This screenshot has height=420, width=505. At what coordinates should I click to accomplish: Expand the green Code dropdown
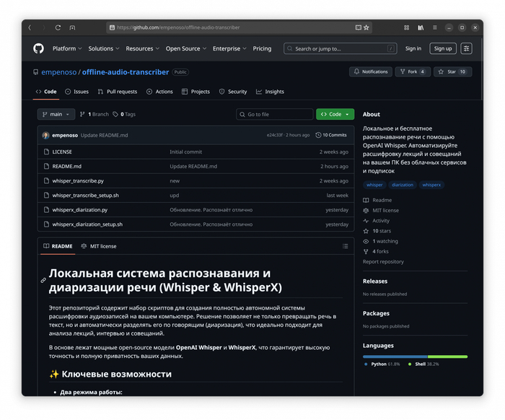335,114
